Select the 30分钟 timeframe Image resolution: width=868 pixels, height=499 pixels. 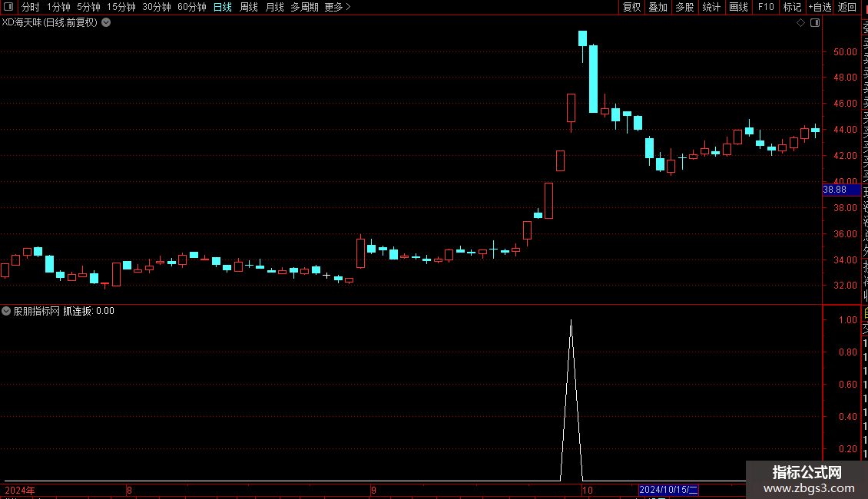click(x=157, y=7)
